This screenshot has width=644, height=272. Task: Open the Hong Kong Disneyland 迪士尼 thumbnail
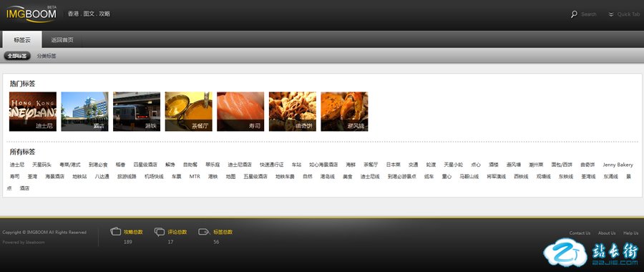click(33, 112)
